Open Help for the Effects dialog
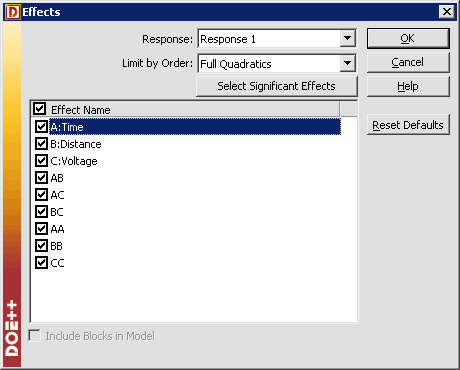Viewport: 460px width, 370px height. (408, 86)
